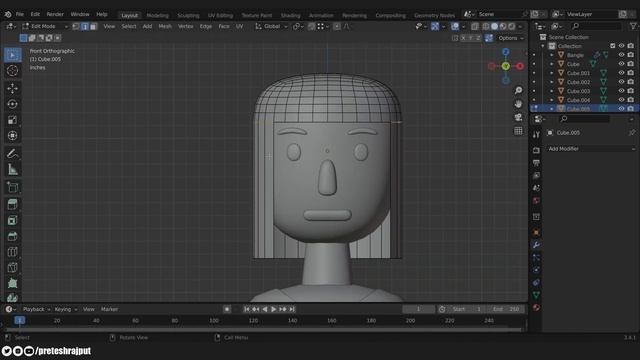Screen dimensions: 640x360
Task: Switch to solid viewport shading
Action: [495, 27]
